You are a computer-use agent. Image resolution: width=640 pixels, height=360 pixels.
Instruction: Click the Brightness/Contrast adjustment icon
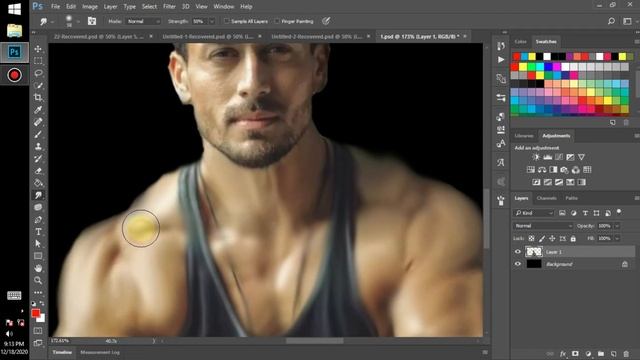(536, 157)
